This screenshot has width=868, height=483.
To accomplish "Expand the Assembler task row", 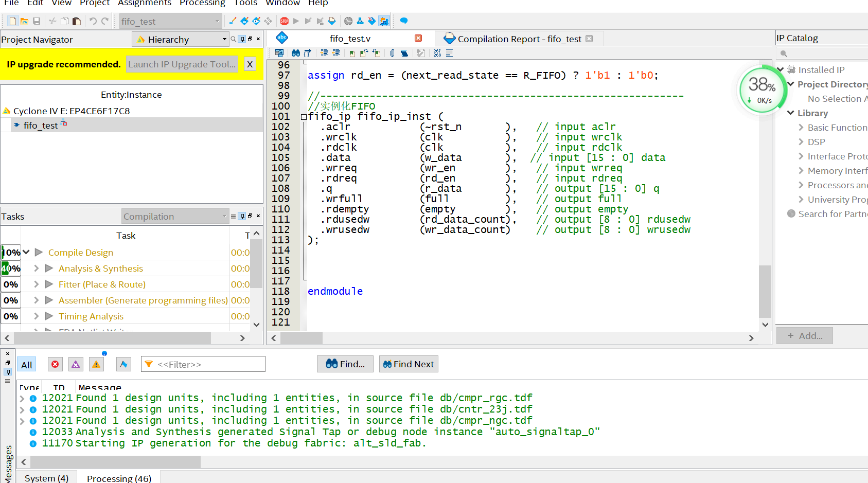I will pos(37,300).
